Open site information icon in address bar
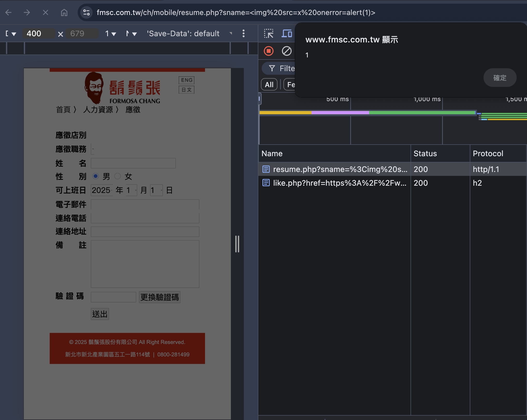527x420 pixels. point(86,12)
